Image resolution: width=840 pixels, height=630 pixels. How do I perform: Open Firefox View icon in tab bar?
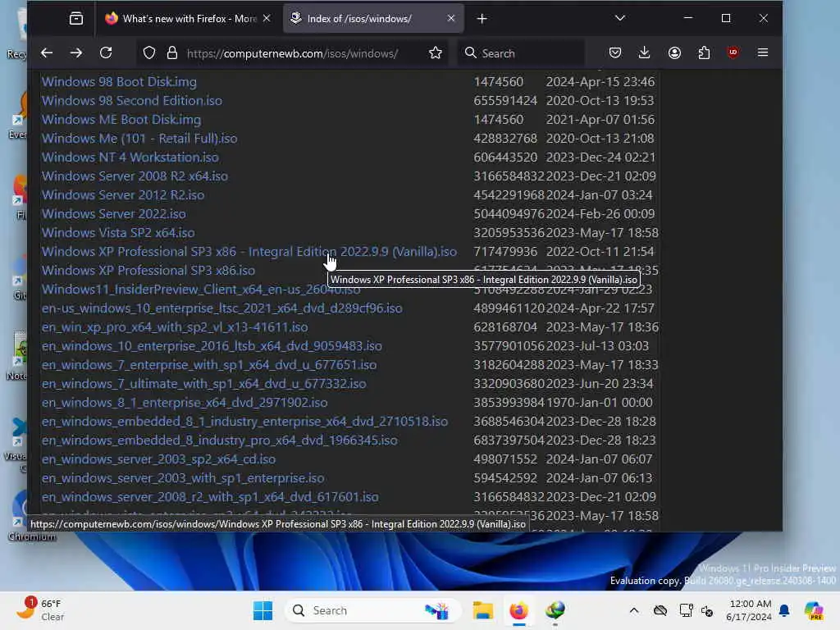76,19
